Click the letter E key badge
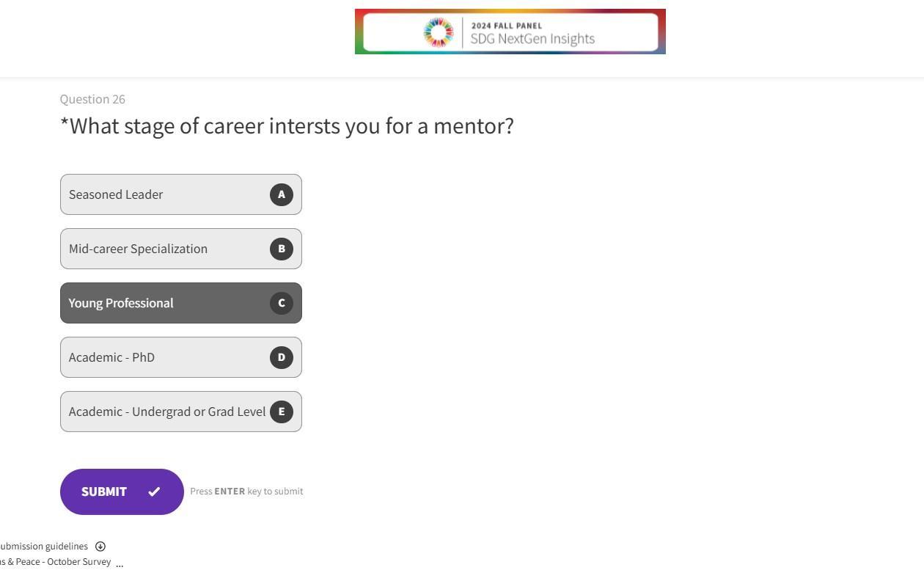 282,412
